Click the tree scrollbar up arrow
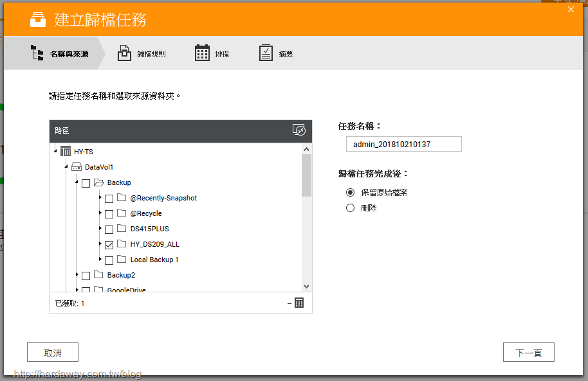This screenshot has height=381, width=588. click(306, 149)
